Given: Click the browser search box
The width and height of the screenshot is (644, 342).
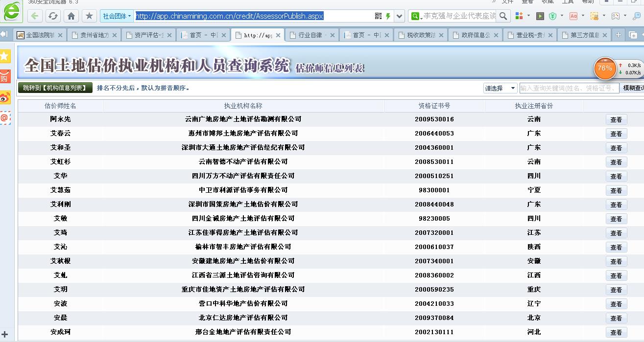Looking at the screenshot, I should click(459, 16).
